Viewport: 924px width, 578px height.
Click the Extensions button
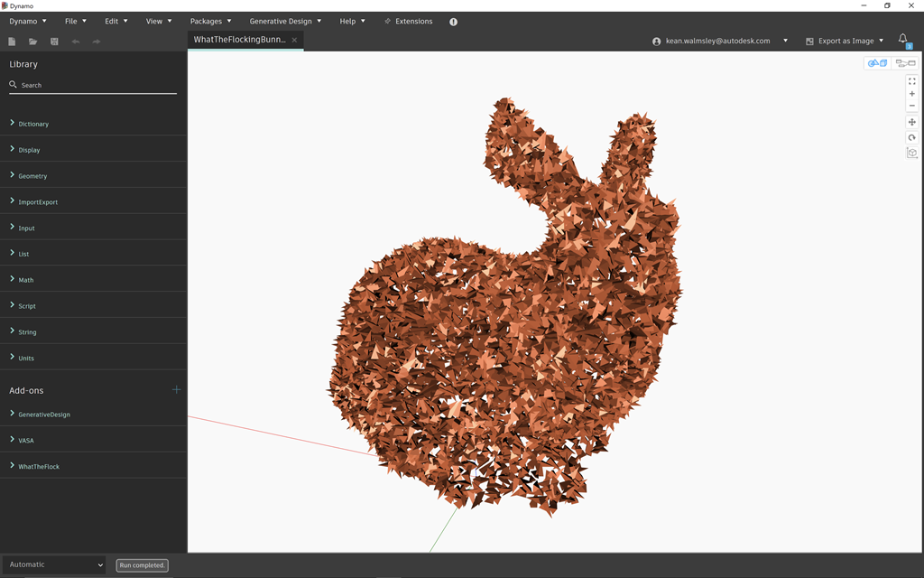click(408, 21)
